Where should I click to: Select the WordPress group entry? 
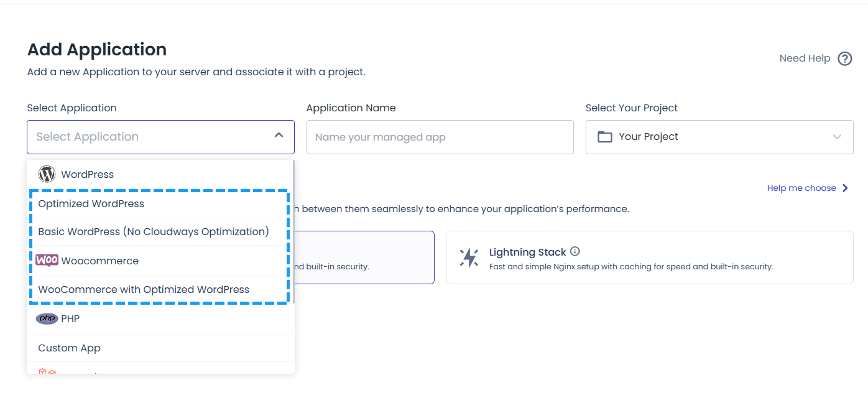[x=160, y=174]
